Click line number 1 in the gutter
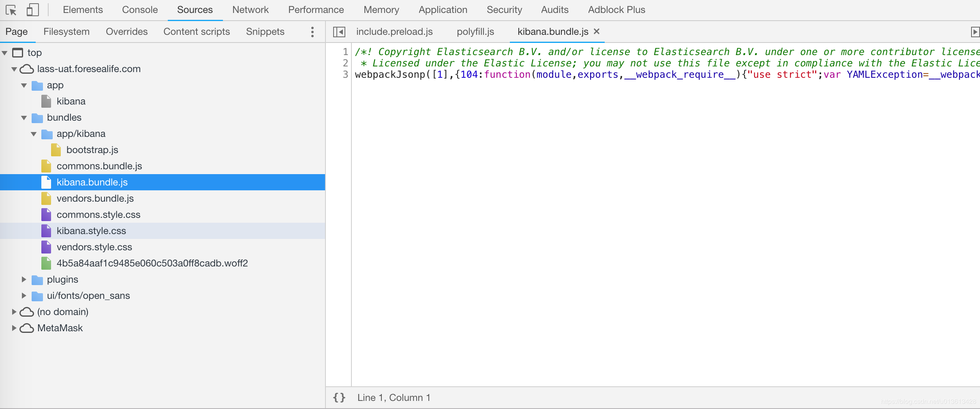This screenshot has height=409, width=980. point(345,52)
